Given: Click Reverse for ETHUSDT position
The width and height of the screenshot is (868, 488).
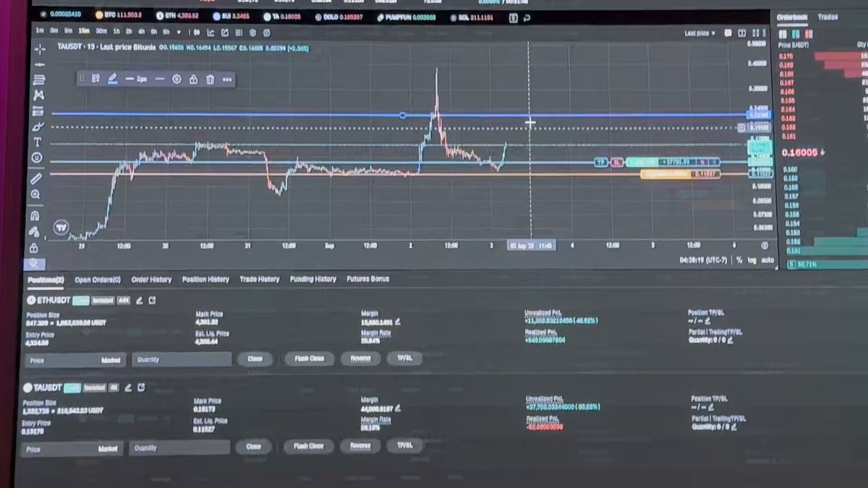Looking at the screenshot, I should (x=360, y=359).
